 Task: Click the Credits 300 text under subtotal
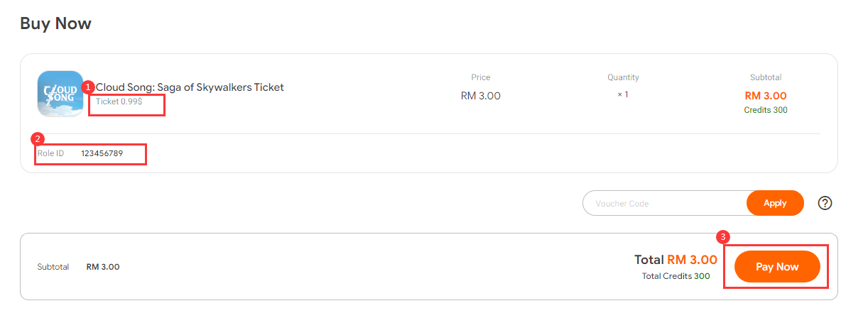coord(766,110)
